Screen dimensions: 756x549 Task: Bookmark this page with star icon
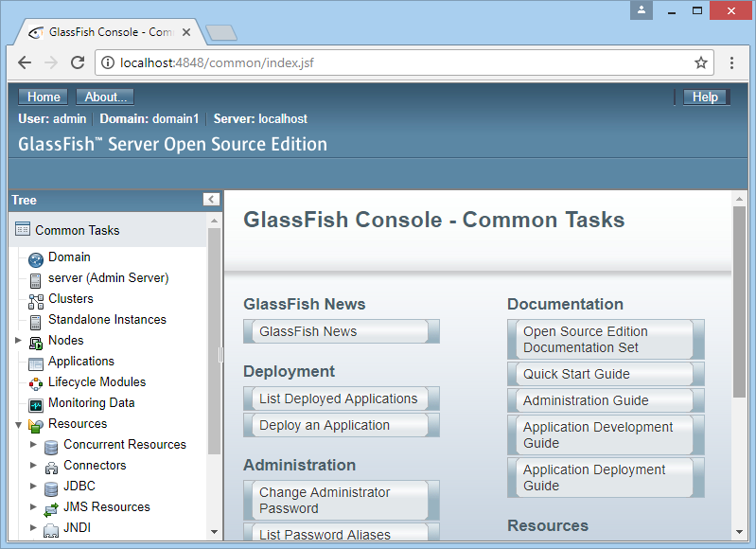700,62
